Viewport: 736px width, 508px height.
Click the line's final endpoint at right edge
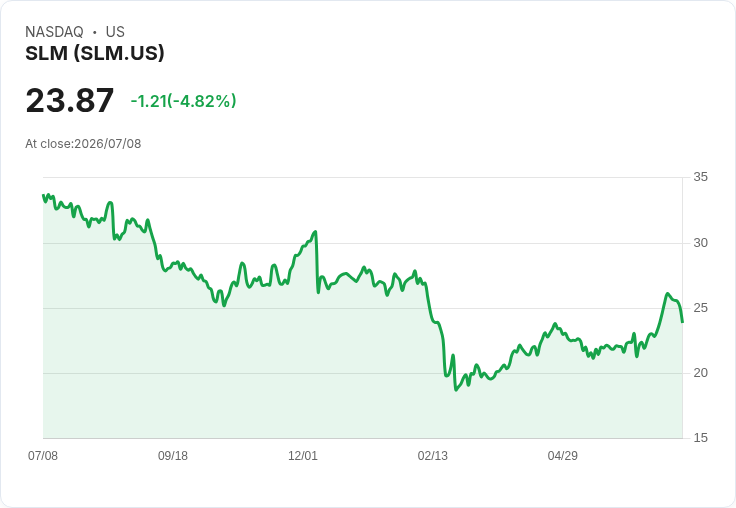[682, 322]
